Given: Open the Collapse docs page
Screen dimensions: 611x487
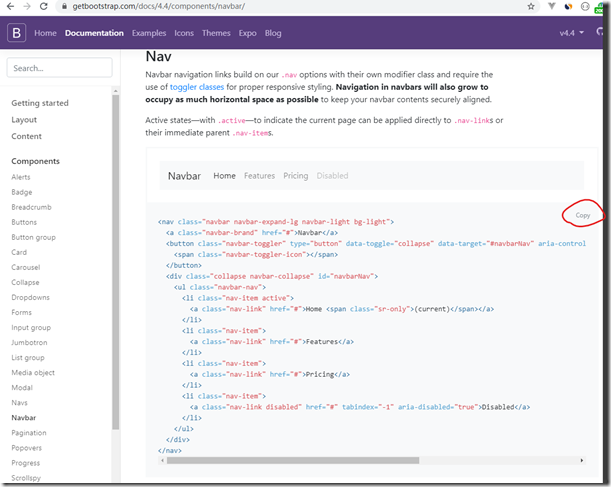Looking at the screenshot, I should pos(25,282).
